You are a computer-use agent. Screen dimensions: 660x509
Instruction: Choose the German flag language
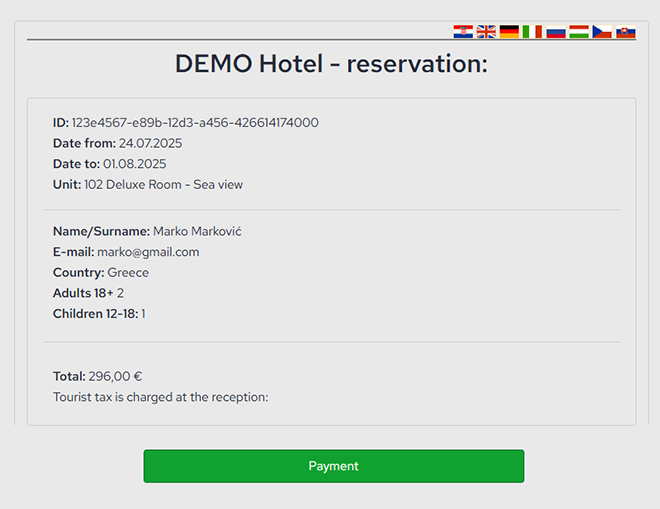tap(509, 32)
